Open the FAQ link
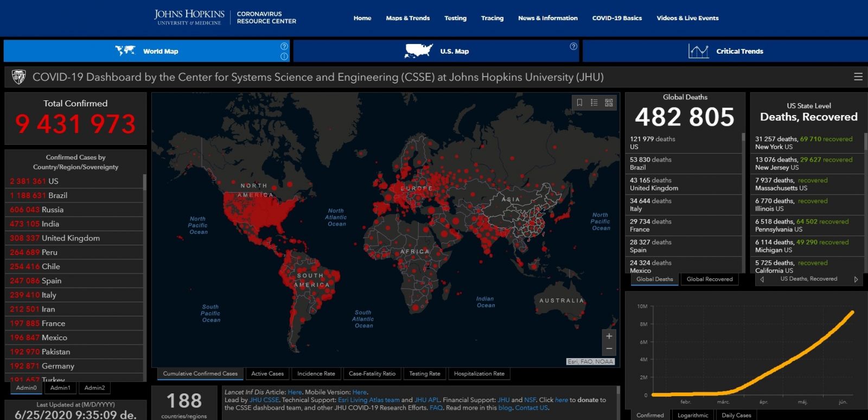Viewport: 868px width, 420px height. pos(436,408)
